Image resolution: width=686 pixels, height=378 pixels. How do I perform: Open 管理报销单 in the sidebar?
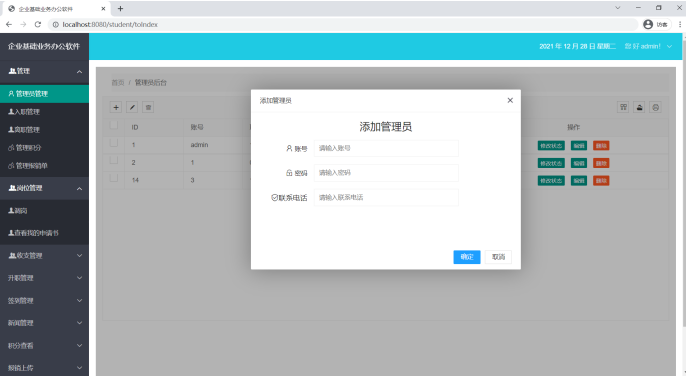[44, 166]
